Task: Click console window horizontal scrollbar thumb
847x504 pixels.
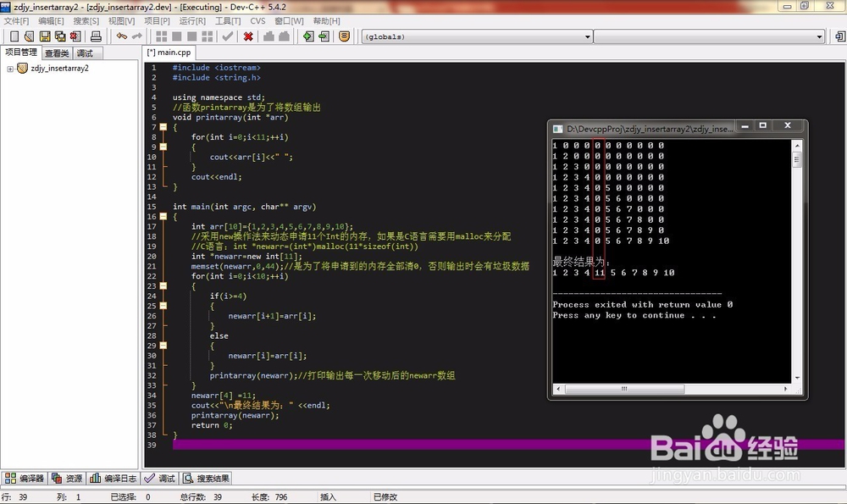Action: (x=624, y=389)
